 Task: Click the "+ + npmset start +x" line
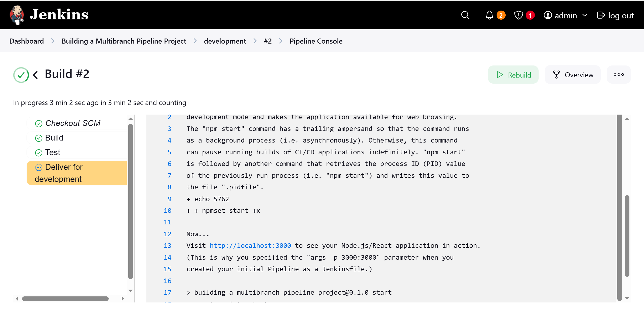(223, 211)
